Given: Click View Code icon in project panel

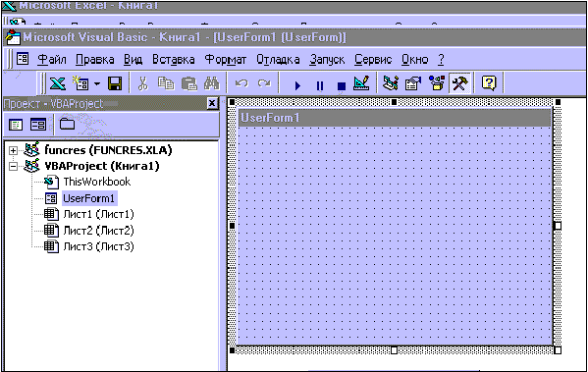Looking at the screenshot, I should coord(16,124).
